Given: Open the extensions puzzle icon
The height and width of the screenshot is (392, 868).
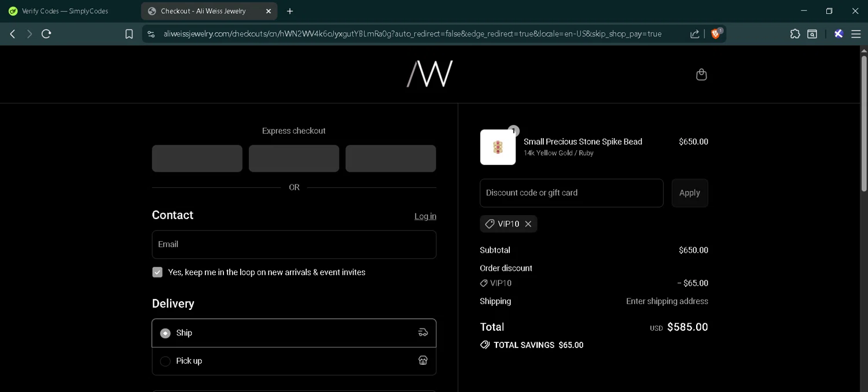Looking at the screenshot, I should point(795,34).
